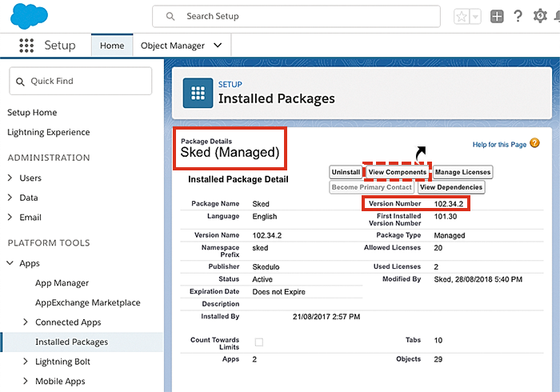Viewport: 560px width, 392px height.
Task: Click the Tabs count 10
Action: click(x=438, y=340)
